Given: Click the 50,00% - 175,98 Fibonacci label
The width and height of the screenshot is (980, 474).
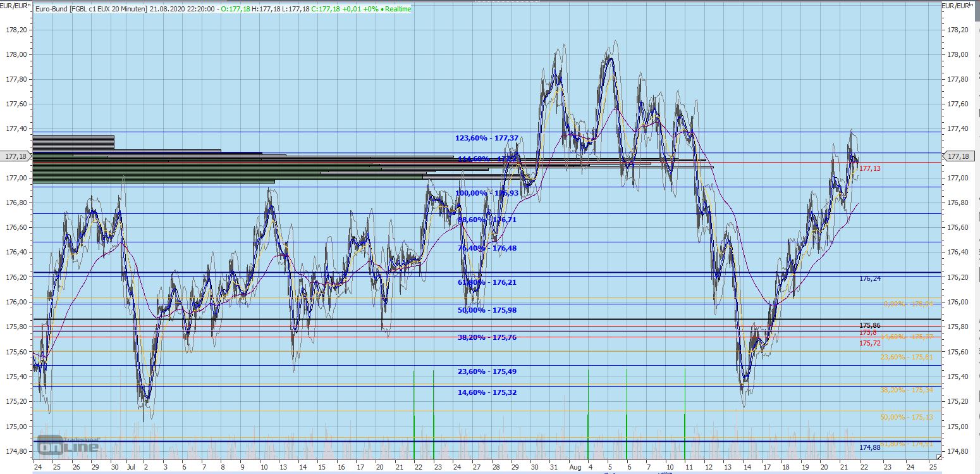Looking at the screenshot, I should point(486,310).
